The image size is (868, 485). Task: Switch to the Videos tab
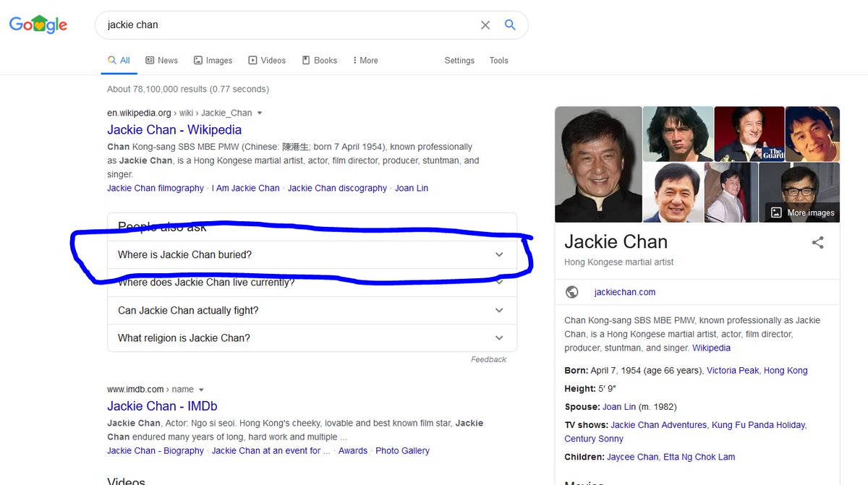267,61
